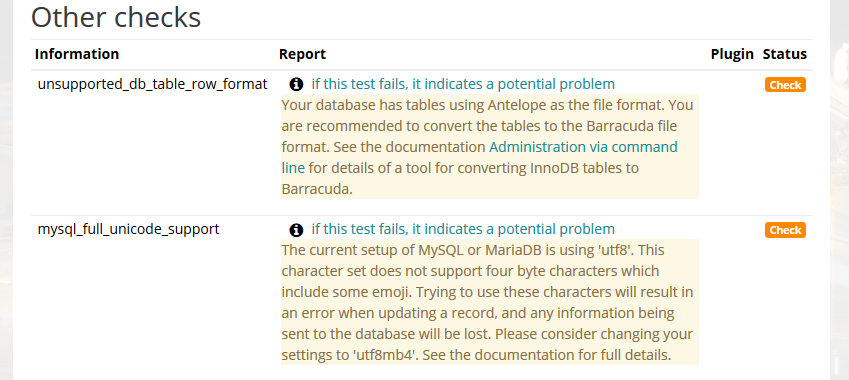Click the final word 'Barracuda.' in first report

[x=317, y=189]
